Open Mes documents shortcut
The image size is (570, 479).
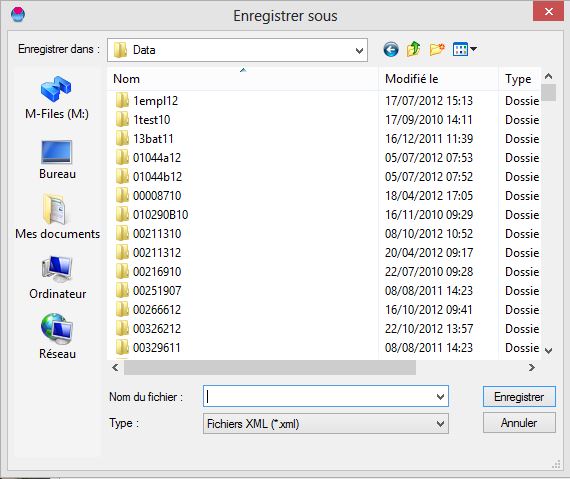[x=57, y=217]
